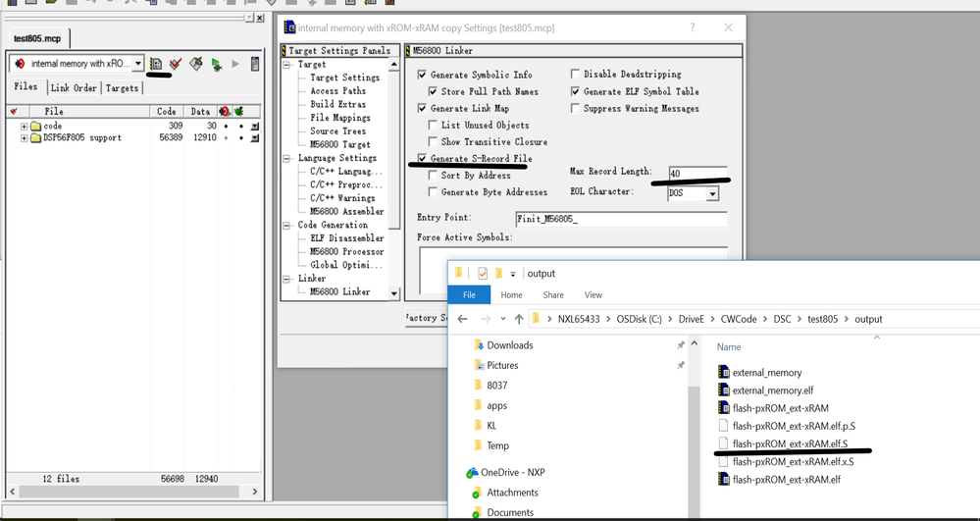Enable Show Transitive Closure checkbox

(x=434, y=142)
